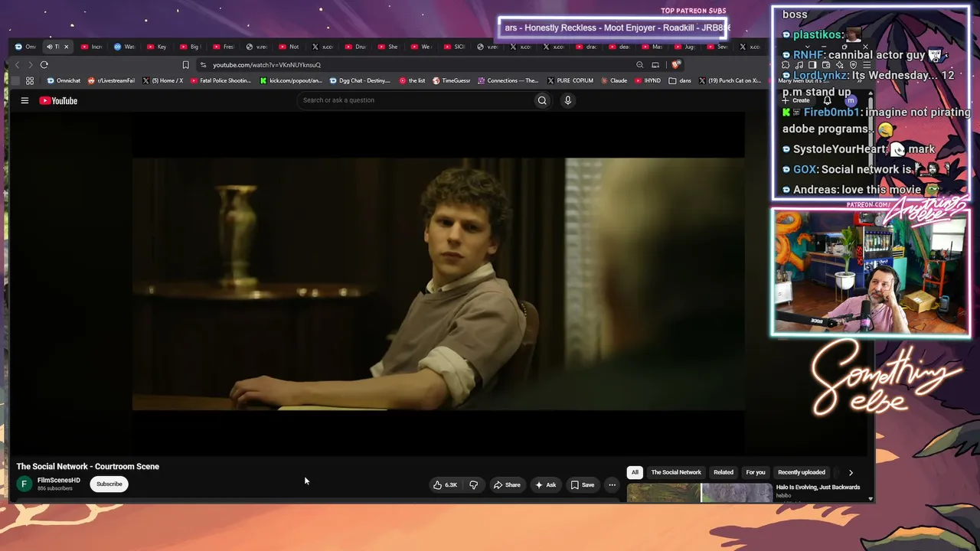Go to YouTube home via logo
980x551 pixels.
(x=58, y=100)
